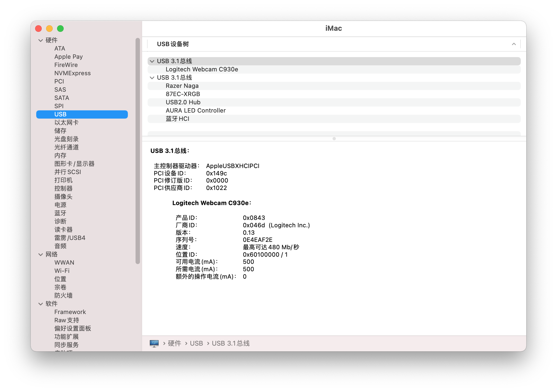Collapse the first USB 3.1总线 tree node

[x=152, y=61]
